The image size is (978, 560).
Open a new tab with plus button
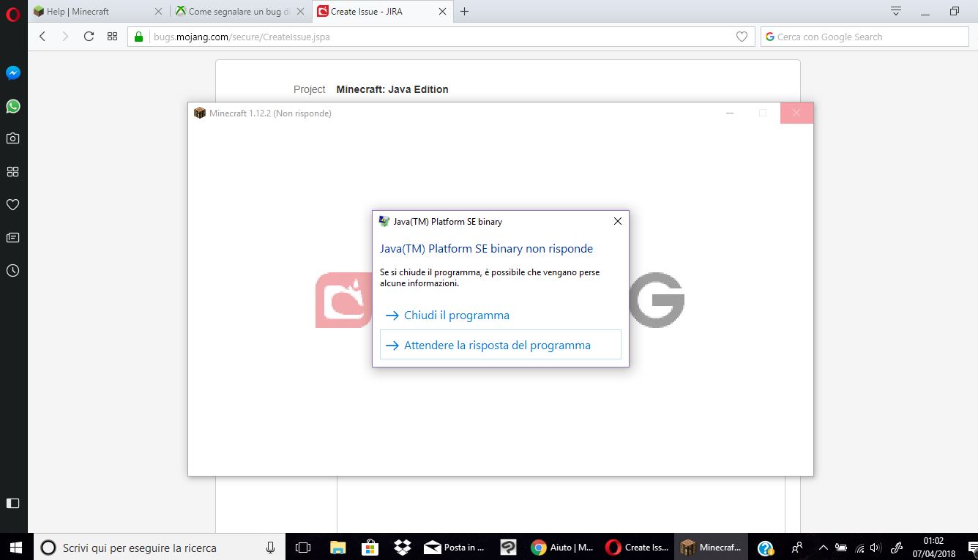point(464,12)
